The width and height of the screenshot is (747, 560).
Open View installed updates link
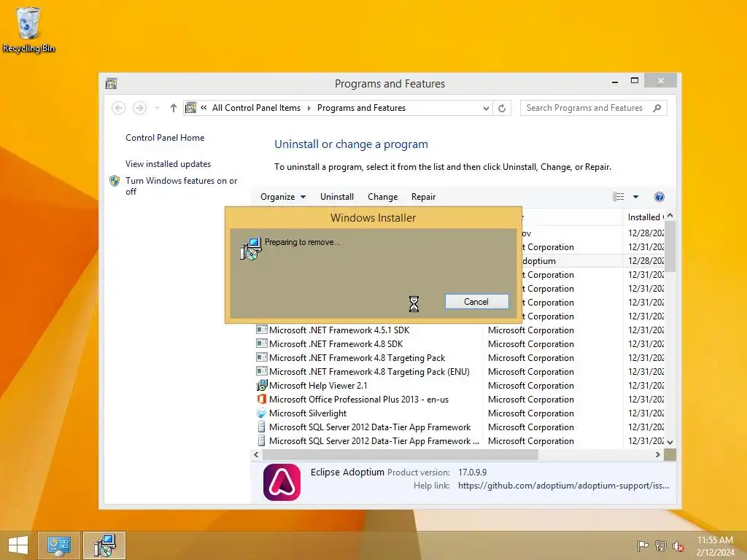point(169,164)
